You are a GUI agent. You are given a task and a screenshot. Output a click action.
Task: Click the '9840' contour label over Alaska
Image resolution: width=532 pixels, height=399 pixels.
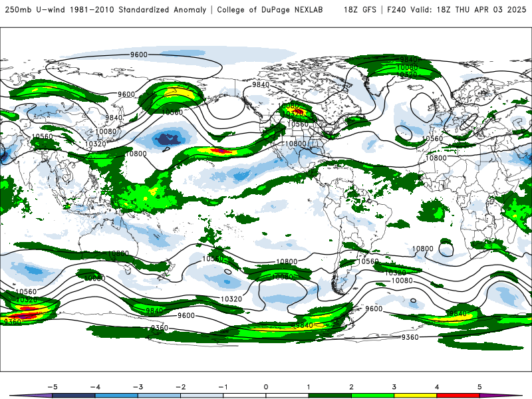tap(261, 84)
